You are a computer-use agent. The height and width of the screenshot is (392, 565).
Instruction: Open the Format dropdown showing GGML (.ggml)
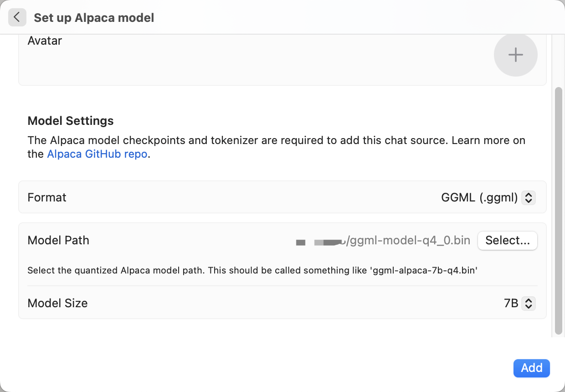click(488, 197)
